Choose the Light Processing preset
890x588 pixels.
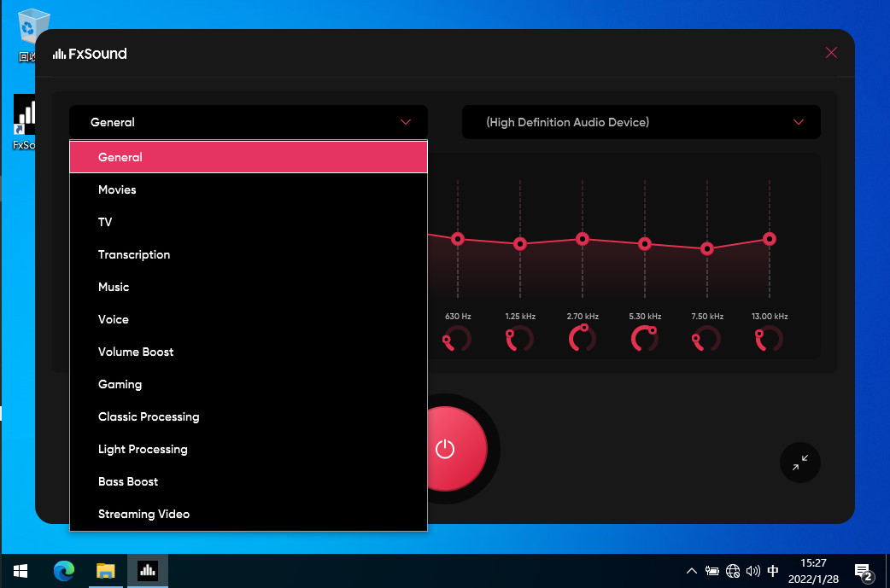[248, 449]
